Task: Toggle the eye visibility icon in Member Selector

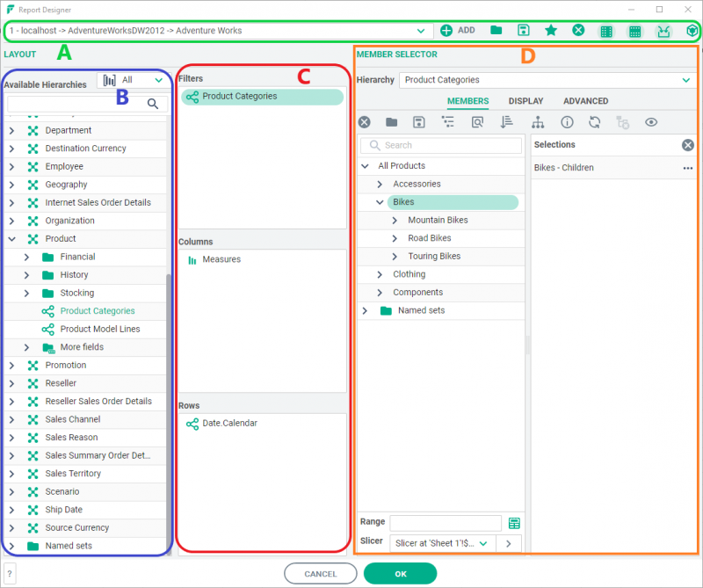Action: (650, 122)
